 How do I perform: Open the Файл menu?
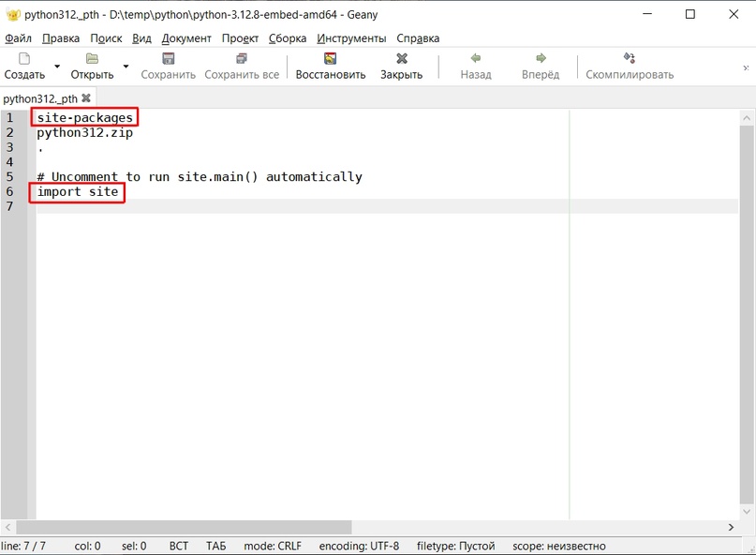pos(18,38)
